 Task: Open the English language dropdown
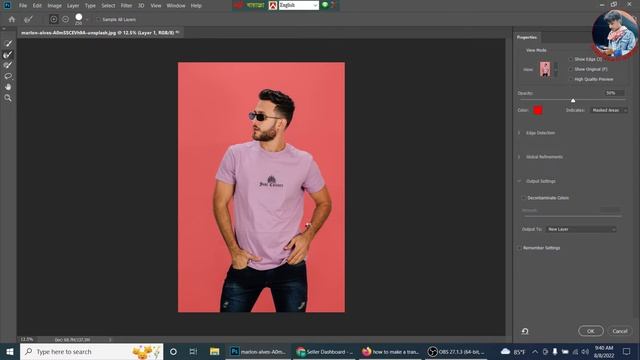tap(298, 5)
